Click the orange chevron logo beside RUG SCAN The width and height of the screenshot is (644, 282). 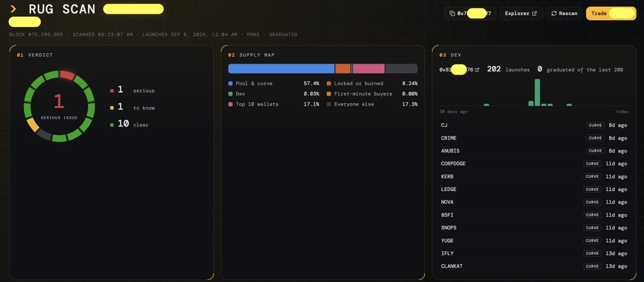tap(13, 9)
